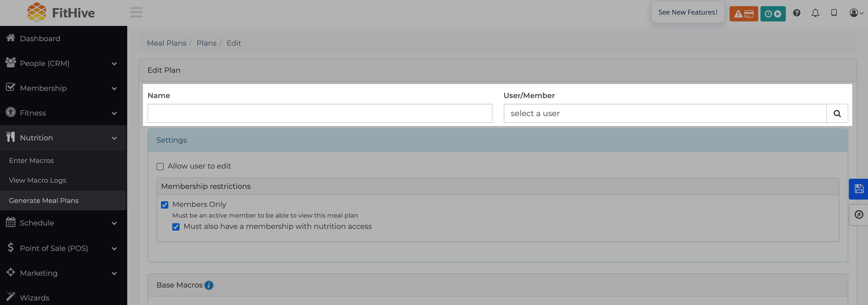Image resolution: width=868 pixels, height=305 pixels.
Task: Collapse the Nutrition chevron
Action: [x=114, y=138]
